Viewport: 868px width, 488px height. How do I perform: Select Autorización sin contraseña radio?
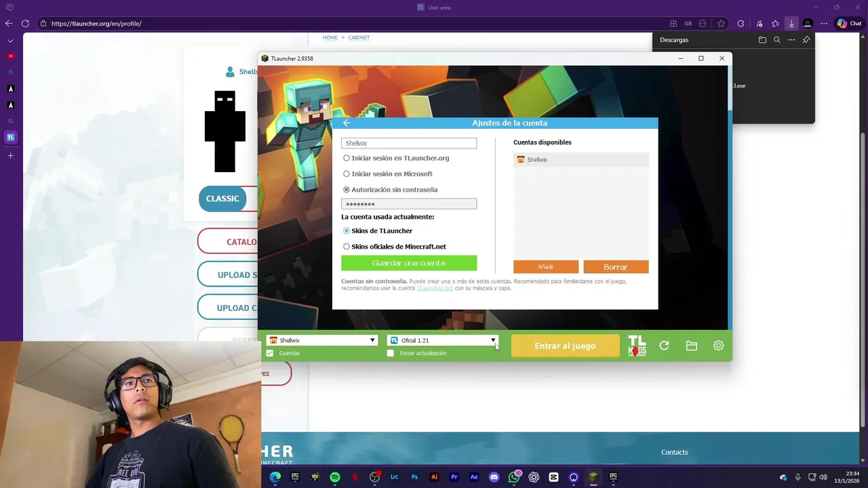[347, 190]
